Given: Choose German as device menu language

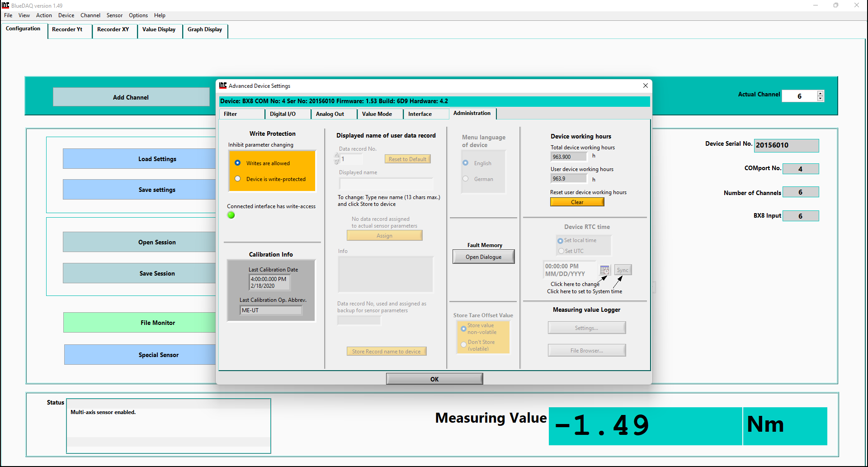Looking at the screenshot, I should coord(466,179).
